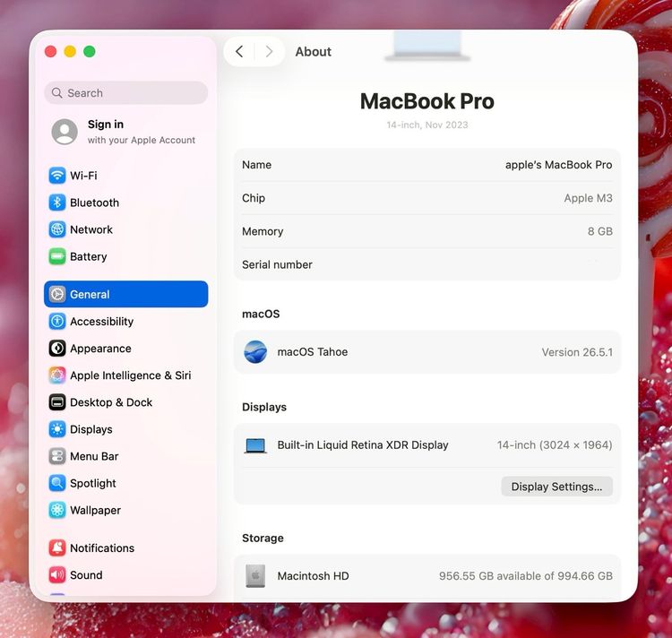Screen dimensions: 672x638
Task: Go back with the left chevron
Action: [x=239, y=51]
